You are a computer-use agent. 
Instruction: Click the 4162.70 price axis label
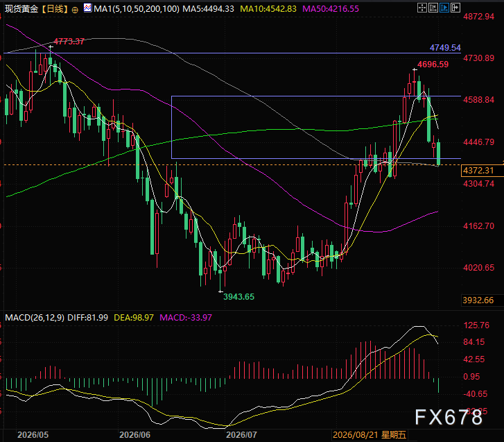[x=478, y=226]
